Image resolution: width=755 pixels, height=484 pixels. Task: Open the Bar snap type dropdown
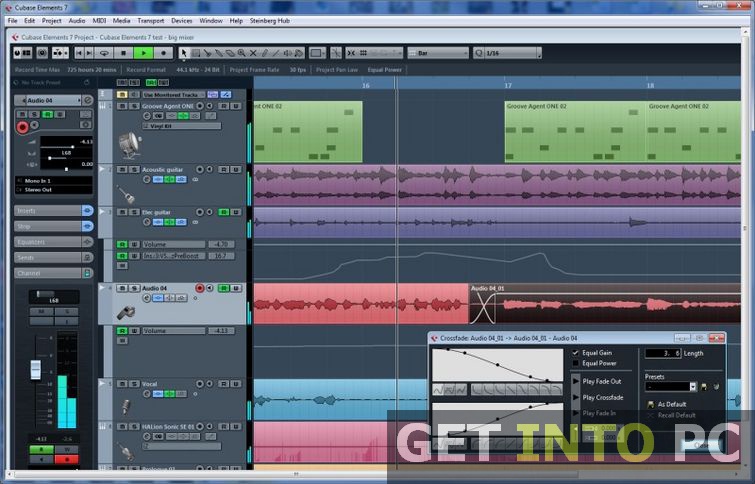pos(438,53)
